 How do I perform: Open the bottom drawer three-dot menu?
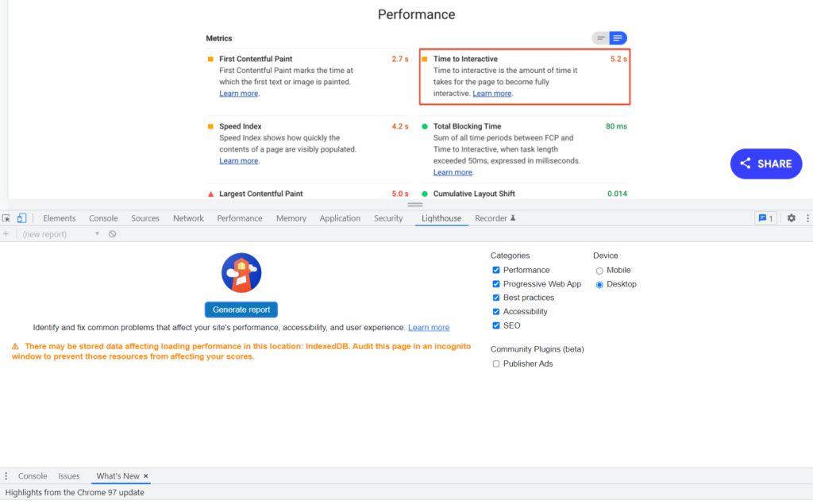pos(6,476)
